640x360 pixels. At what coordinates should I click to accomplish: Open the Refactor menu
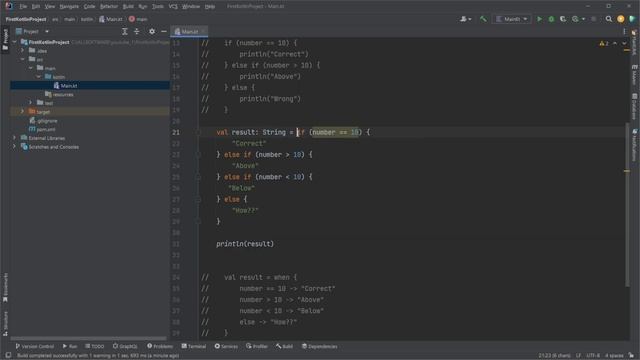pos(109,7)
